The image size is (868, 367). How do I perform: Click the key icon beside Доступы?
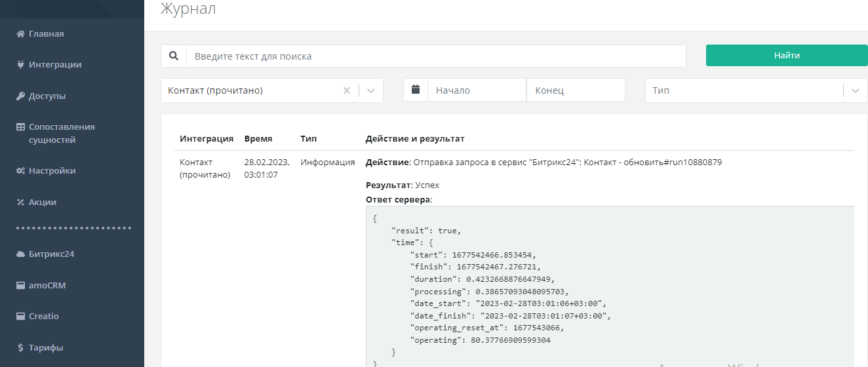(x=20, y=96)
